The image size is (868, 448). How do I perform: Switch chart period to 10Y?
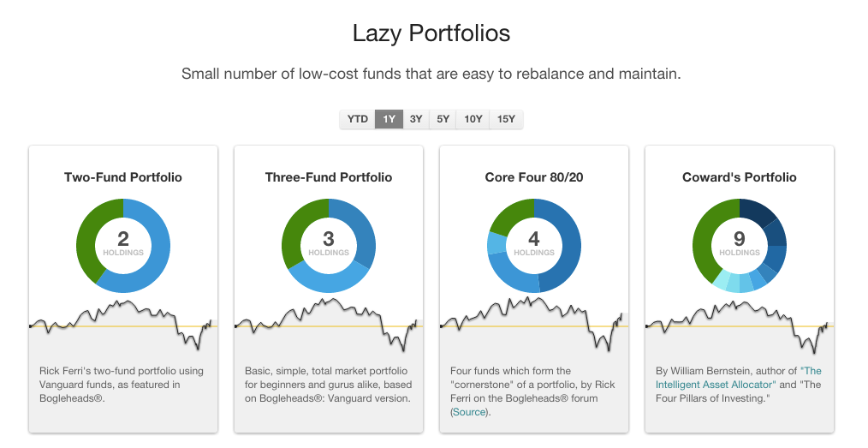pyautogui.click(x=473, y=119)
